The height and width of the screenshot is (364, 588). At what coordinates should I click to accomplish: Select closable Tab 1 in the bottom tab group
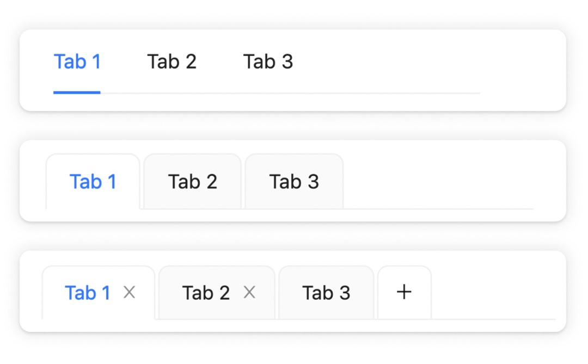(x=88, y=293)
